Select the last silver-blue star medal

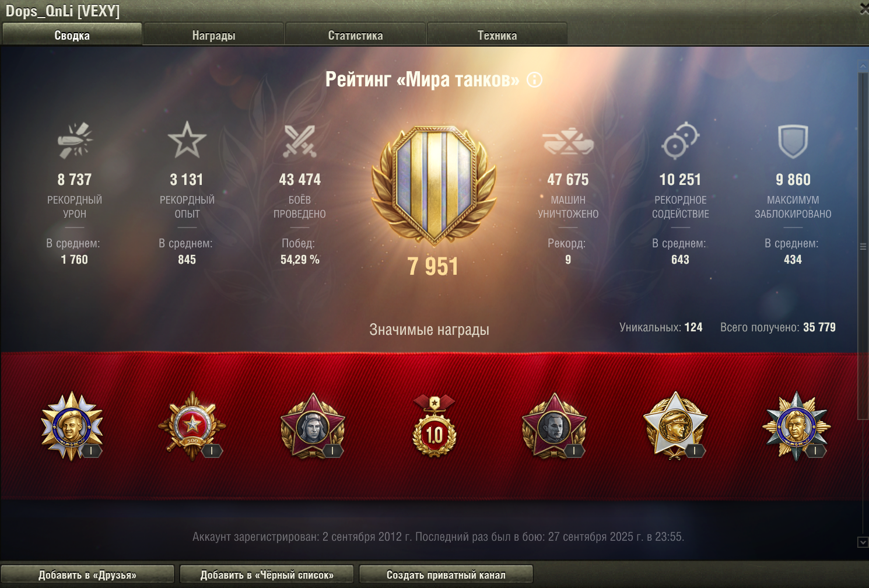(797, 426)
